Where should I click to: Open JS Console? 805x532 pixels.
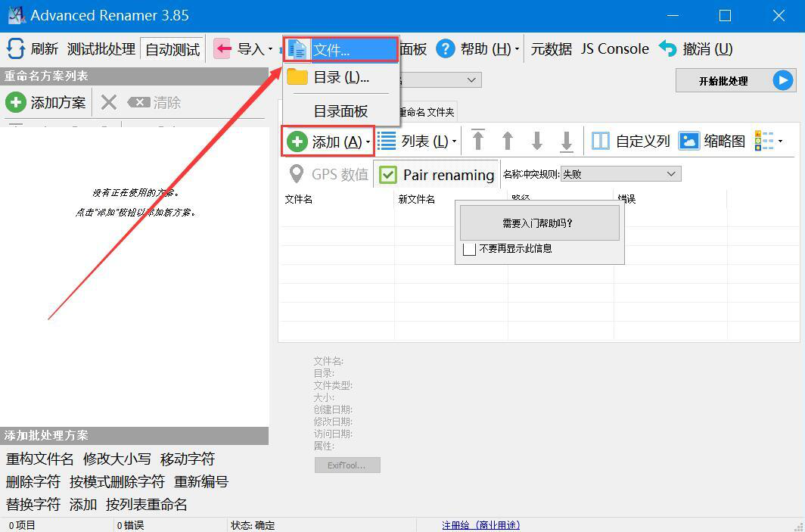click(x=615, y=48)
